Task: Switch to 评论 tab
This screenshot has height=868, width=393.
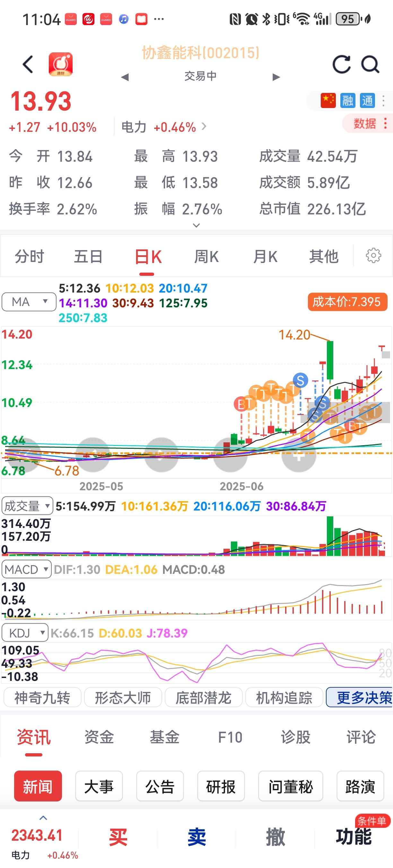Action: pyautogui.click(x=361, y=737)
